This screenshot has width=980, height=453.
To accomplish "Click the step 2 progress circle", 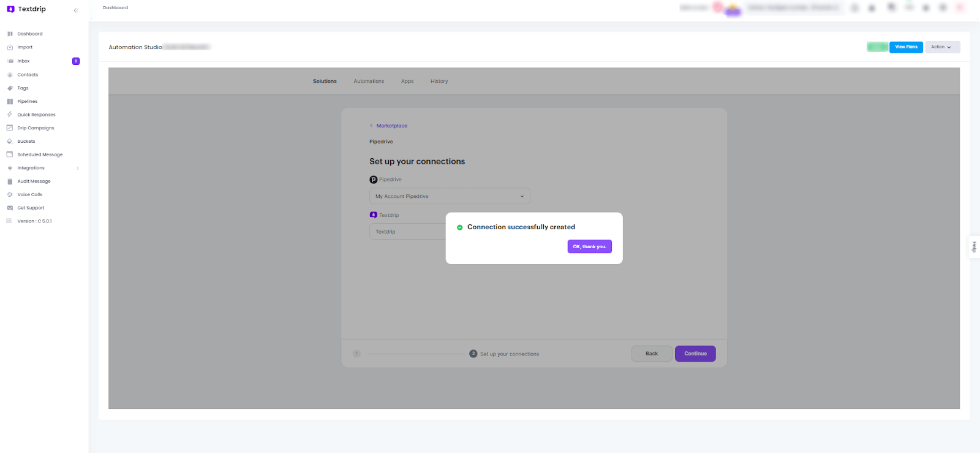I will (473, 354).
